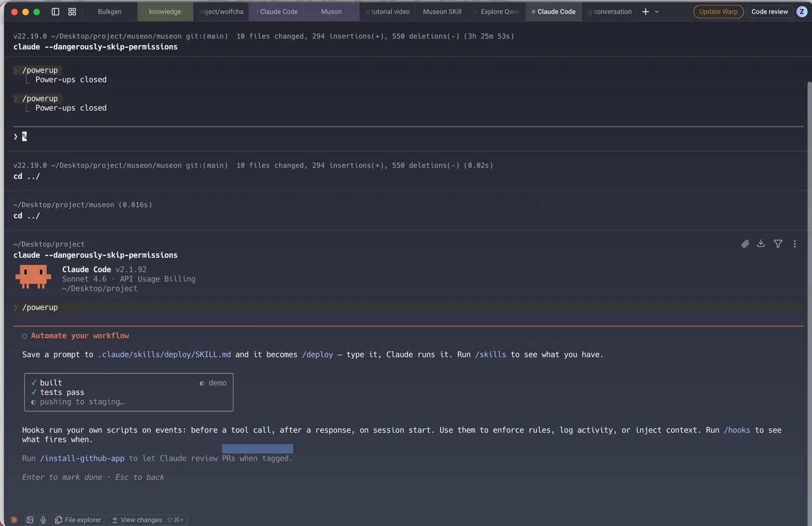Switch to the Muson tab

pyautogui.click(x=331, y=12)
